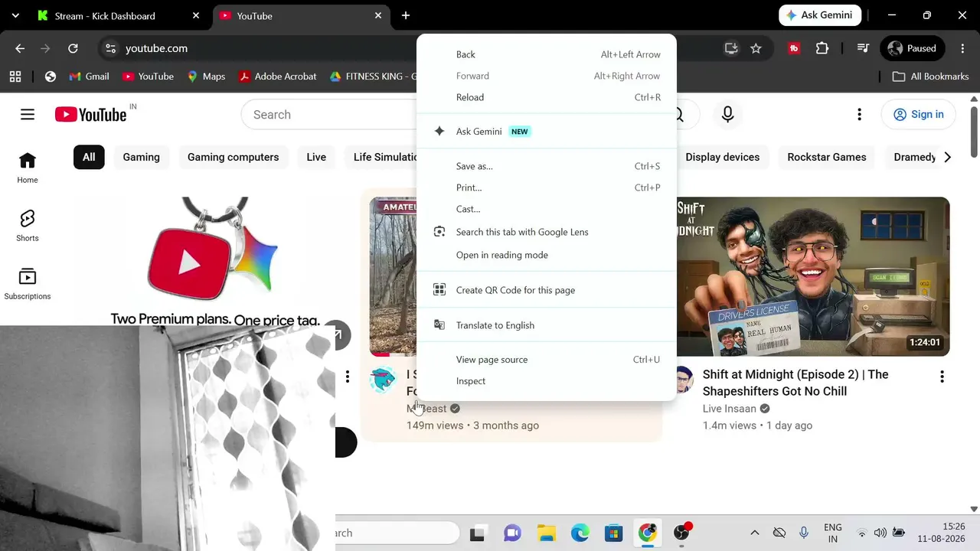
Task: Choose View page source
Action: pyautogui.click(x=547, y=360)
